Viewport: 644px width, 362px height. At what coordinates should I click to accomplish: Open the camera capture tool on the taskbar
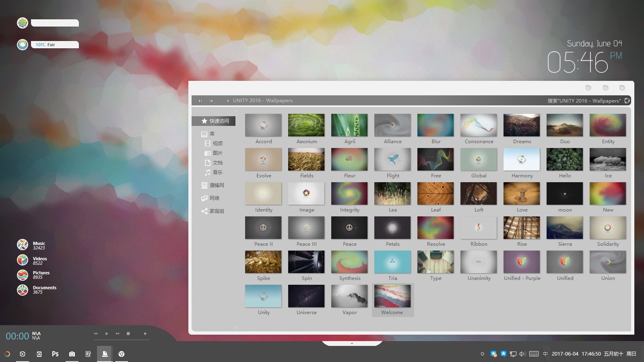72,354
